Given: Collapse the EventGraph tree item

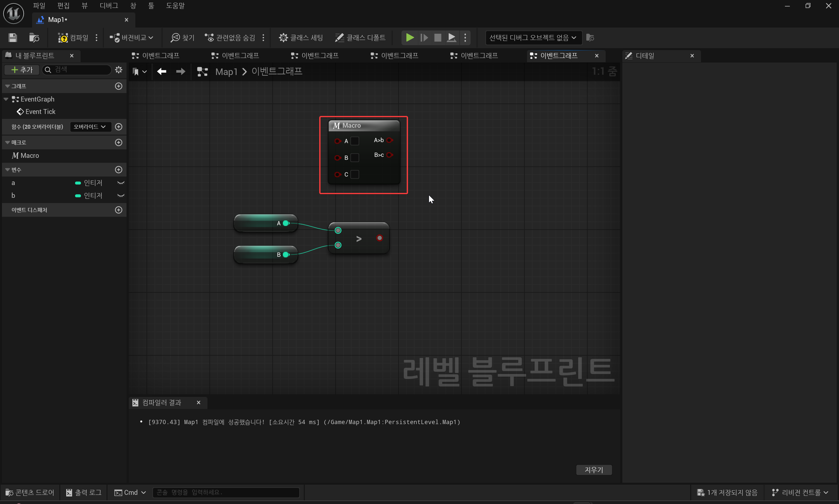Looking at the screenshot, I should 6,99.
